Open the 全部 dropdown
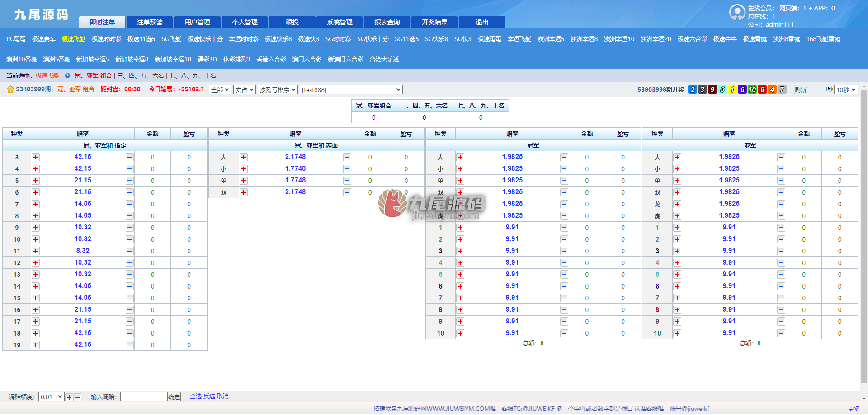Viewport: 868px width, 415px height. coord(221,90)
